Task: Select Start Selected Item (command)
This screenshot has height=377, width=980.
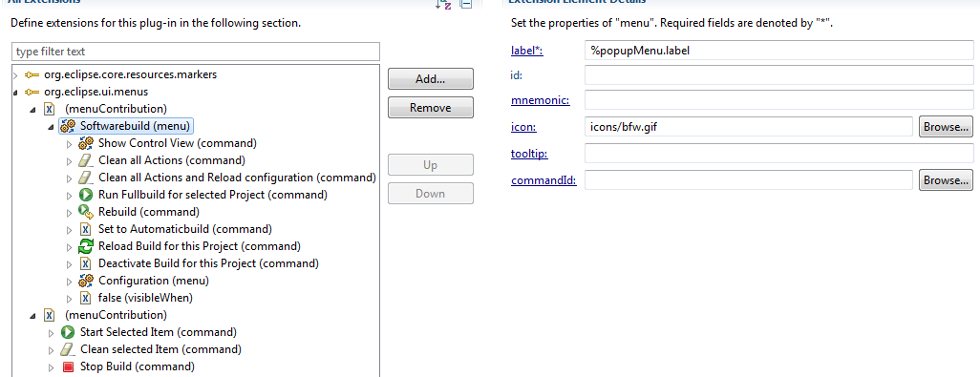Action: 159,332
